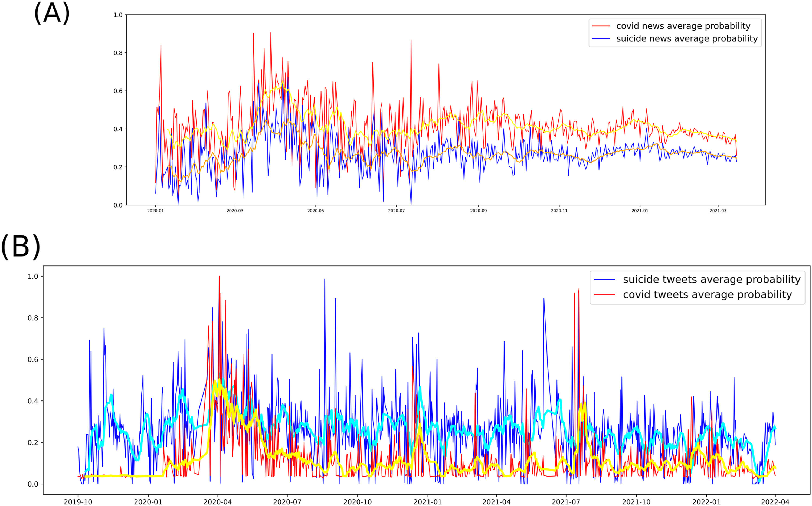Click 'covid news average probability' legend text
The width and height of the screenshot is (812, 506).
click(683, 26)
